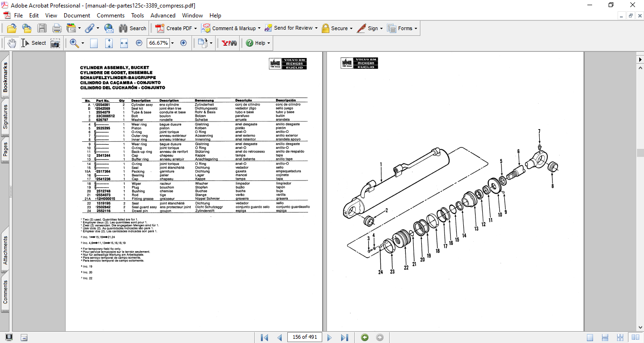This screenshot has width=644, height=343.
Task: Zoom in using the plus button
Action: [184, 43]
